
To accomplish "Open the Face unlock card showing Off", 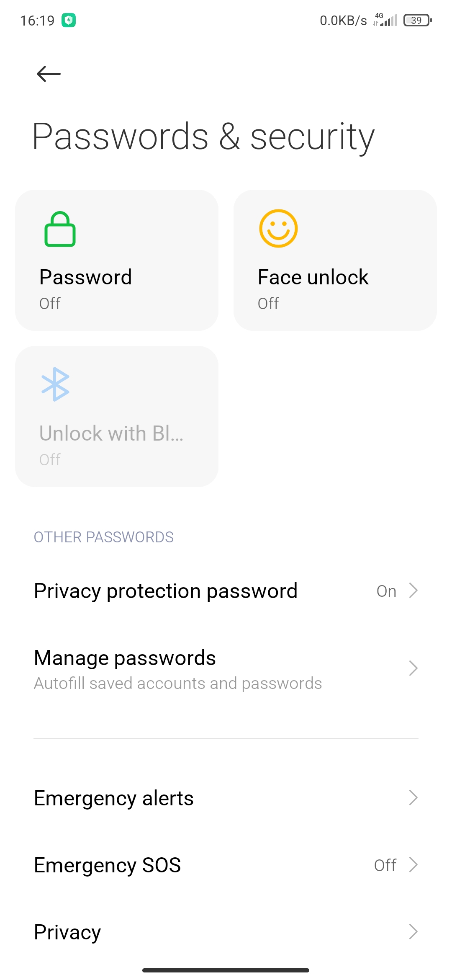I will (x=335, y=260).
